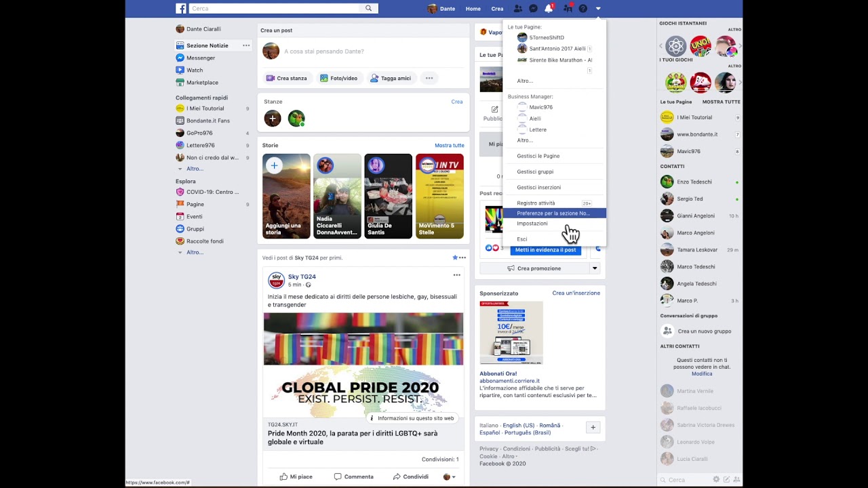Click the search magnifier button
Image resolution: width=868 pixels, height=488 pixels.
pos(369,9)
